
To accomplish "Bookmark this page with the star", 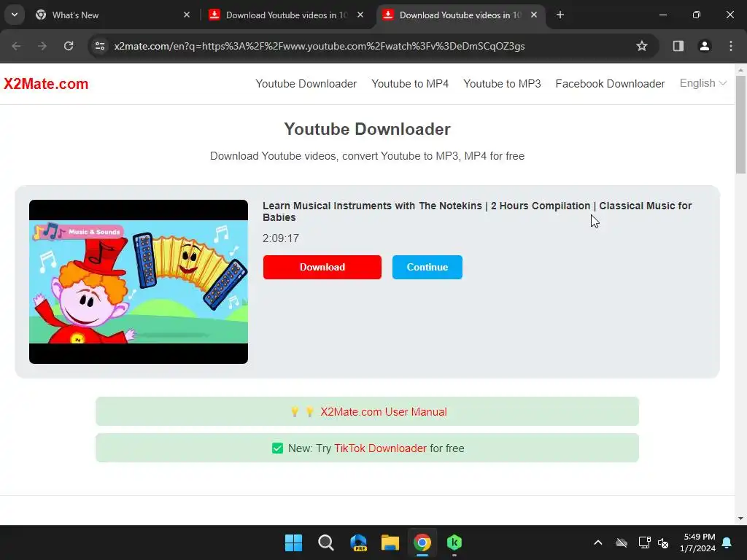I will click(642, 46).
